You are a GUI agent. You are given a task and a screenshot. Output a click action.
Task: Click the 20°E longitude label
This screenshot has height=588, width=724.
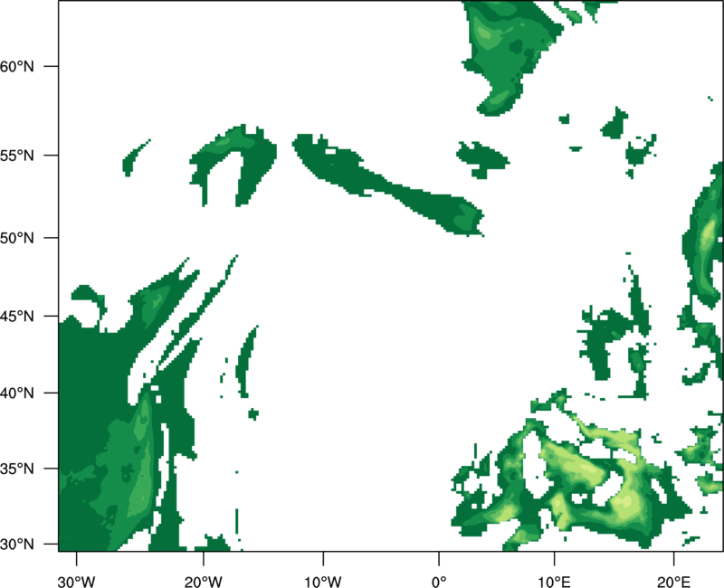[x=673, y=582]
